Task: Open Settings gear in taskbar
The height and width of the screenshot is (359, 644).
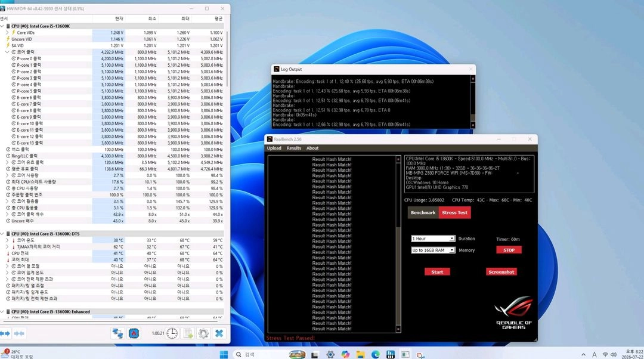Action: (330, 354)
